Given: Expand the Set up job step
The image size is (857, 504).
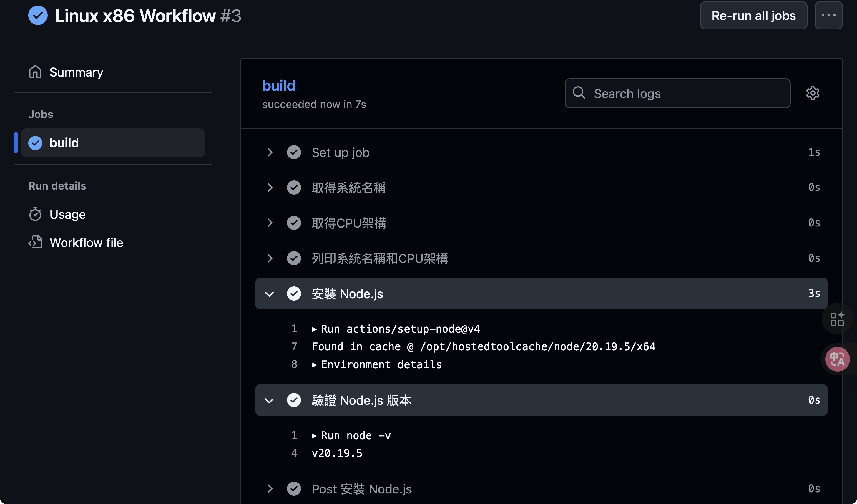Looking at the screenshot, I should (270, 152).
